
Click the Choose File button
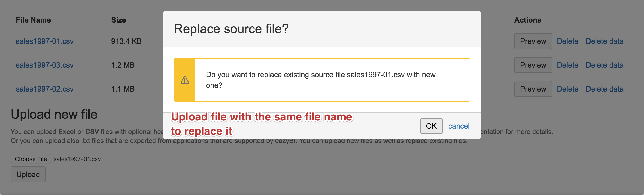31,159
